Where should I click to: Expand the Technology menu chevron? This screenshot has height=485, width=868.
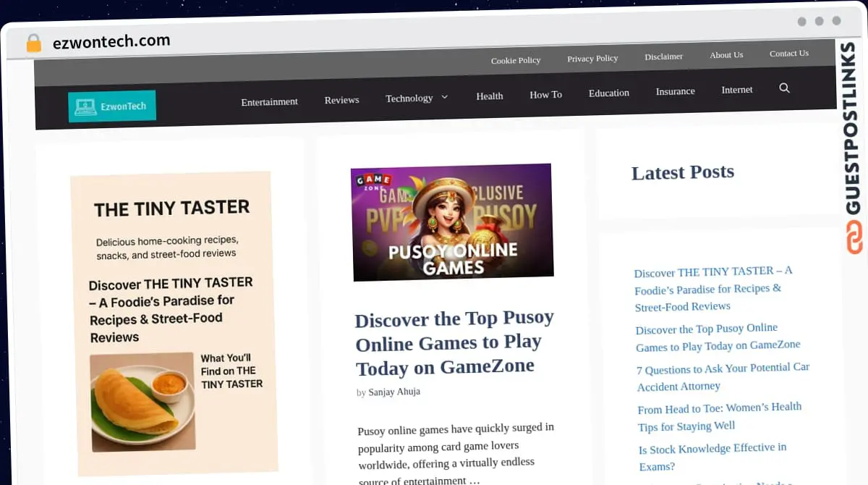point(444,97)
